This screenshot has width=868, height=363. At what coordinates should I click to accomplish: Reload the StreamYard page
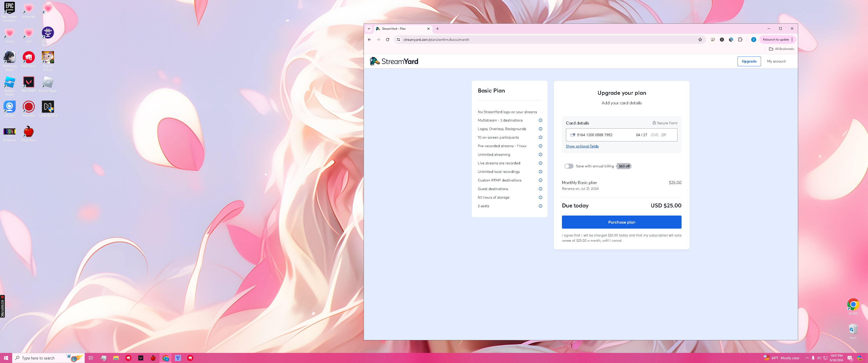[388, 40]
